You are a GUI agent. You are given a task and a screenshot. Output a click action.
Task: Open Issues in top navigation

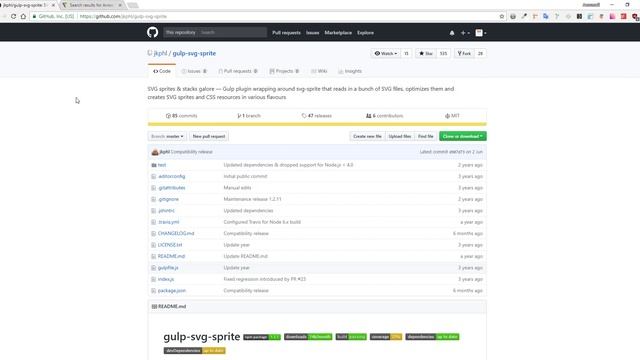pos(312,33)
